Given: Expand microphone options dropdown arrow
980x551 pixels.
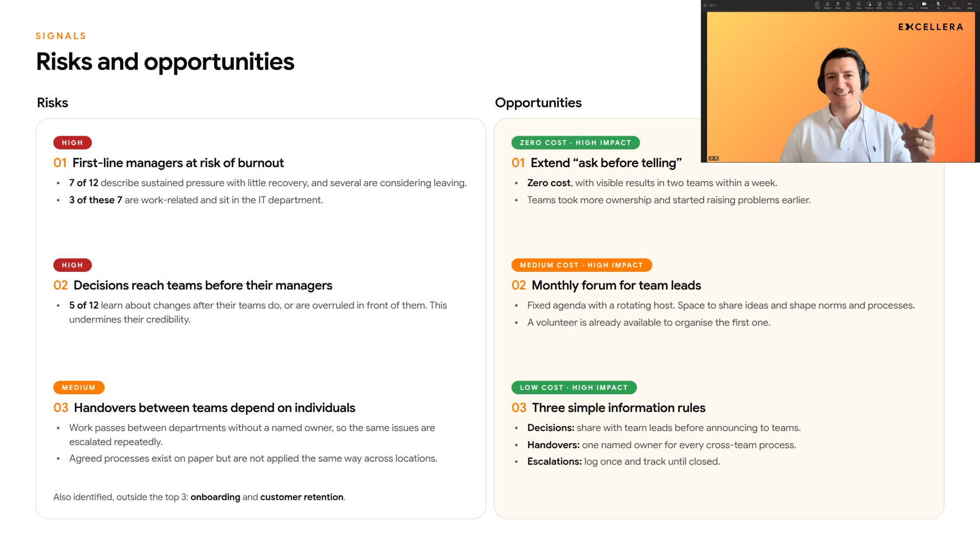Looking at the screenshot, I should click(x=945, y=5).
